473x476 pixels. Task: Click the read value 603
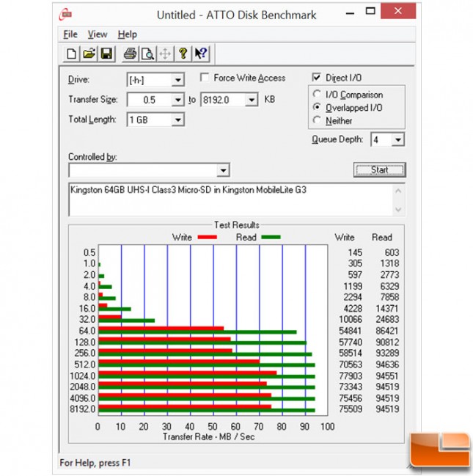tap(392, 252)
